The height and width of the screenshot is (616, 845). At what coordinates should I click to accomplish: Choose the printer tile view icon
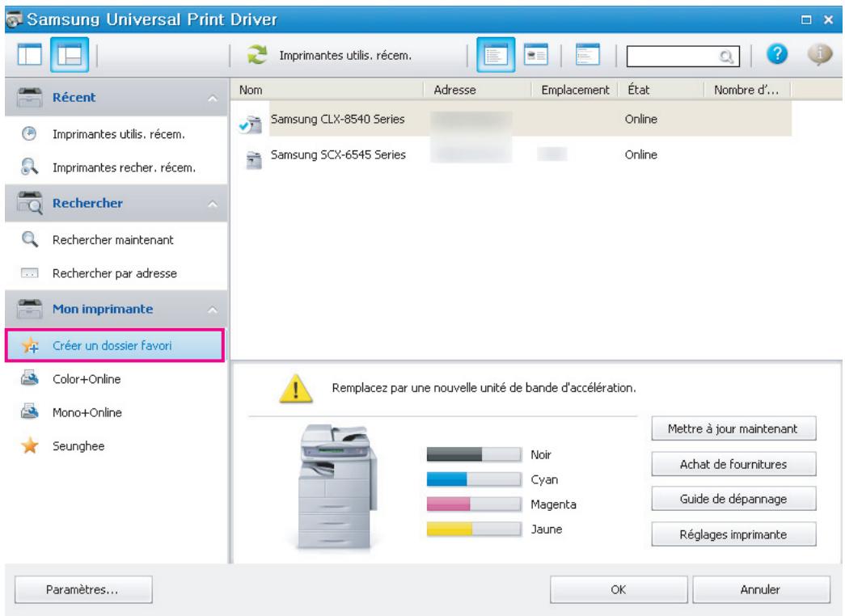click(536, 54)
